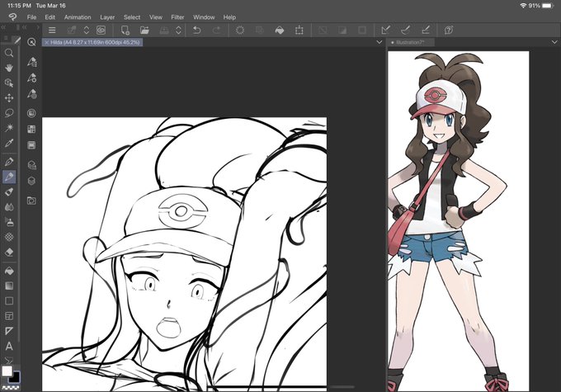Open the File menu

pos(31,17)
